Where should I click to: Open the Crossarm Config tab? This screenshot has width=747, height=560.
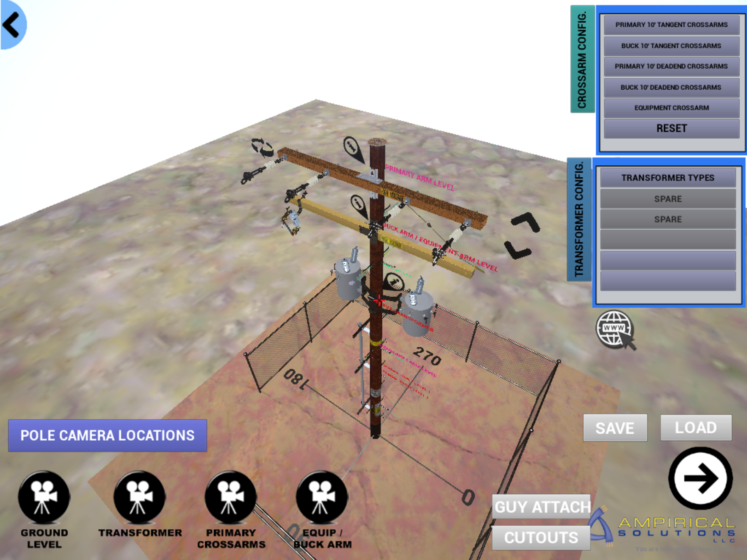(x=582, y=59)
